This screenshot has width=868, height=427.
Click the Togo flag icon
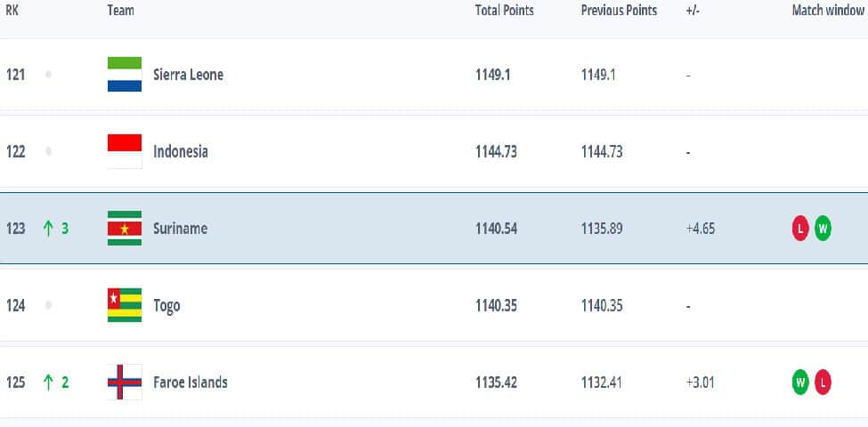point(125,305)
